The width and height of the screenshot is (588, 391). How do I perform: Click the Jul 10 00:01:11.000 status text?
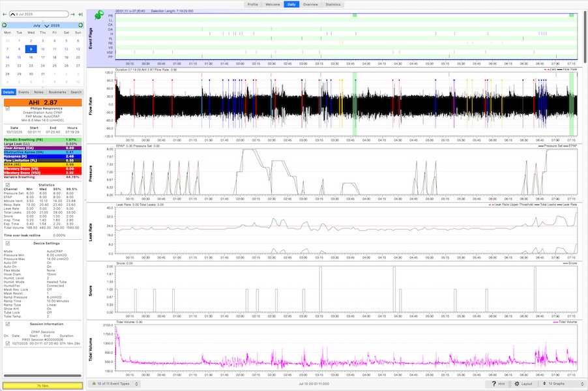point(314,384)
